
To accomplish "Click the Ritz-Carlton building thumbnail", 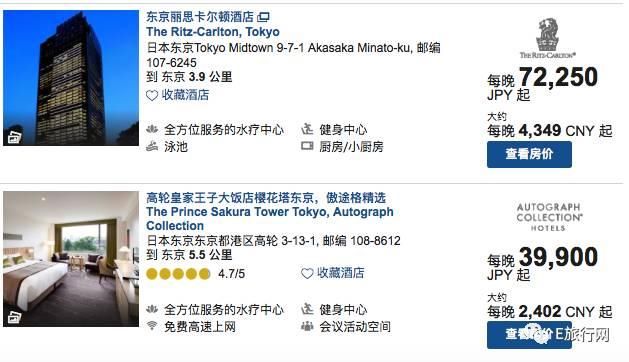I will pyautogui.click(x=71, y=78).
